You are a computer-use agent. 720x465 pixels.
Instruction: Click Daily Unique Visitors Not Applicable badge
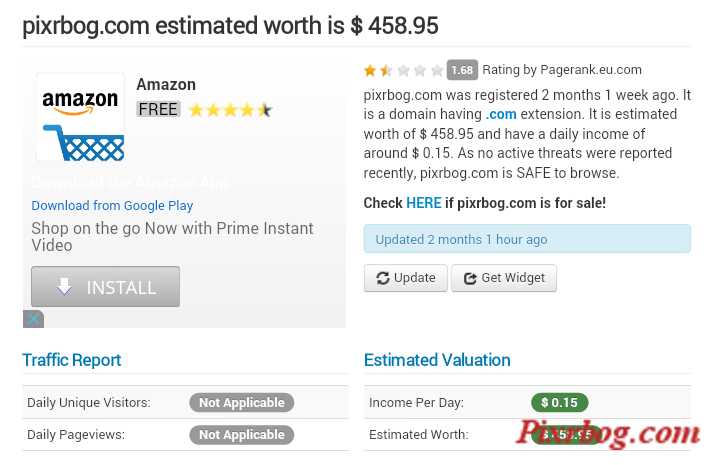click(242, 403)
